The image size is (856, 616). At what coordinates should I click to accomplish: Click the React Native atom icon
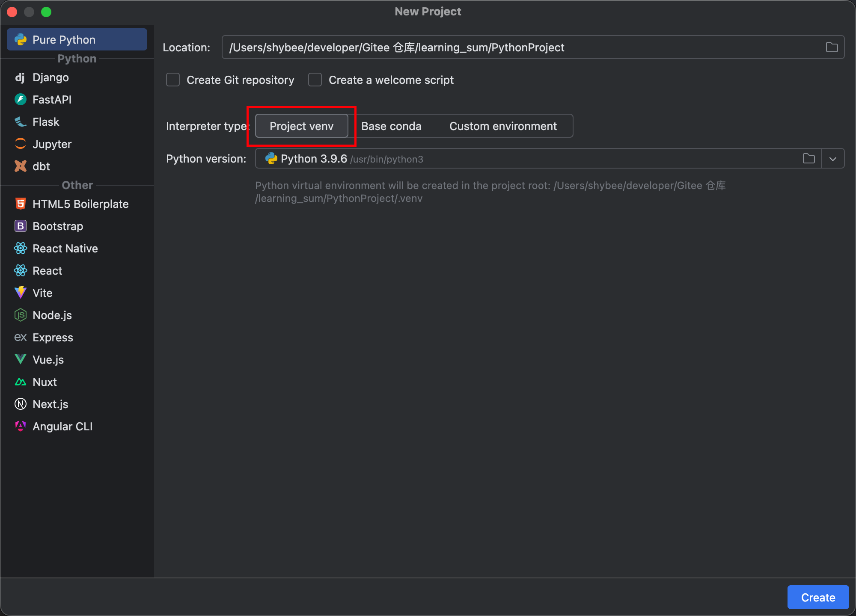click(21, 248)
